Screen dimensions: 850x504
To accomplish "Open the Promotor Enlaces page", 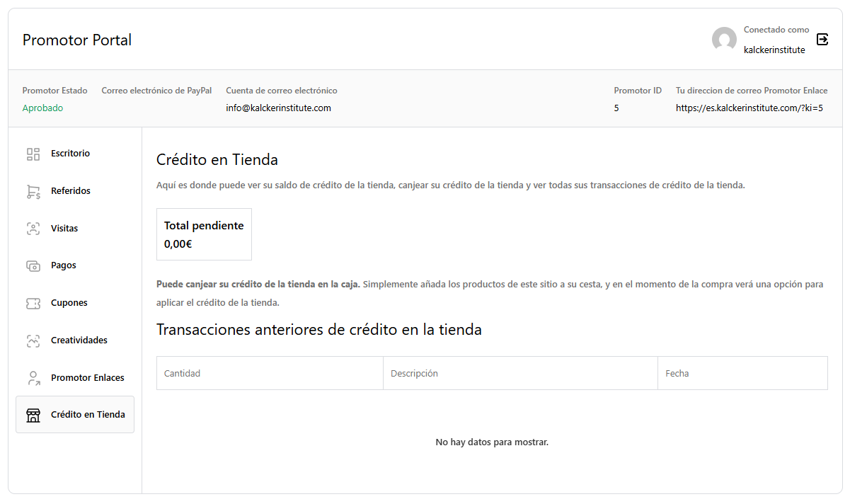I will (x=87, y=378).
